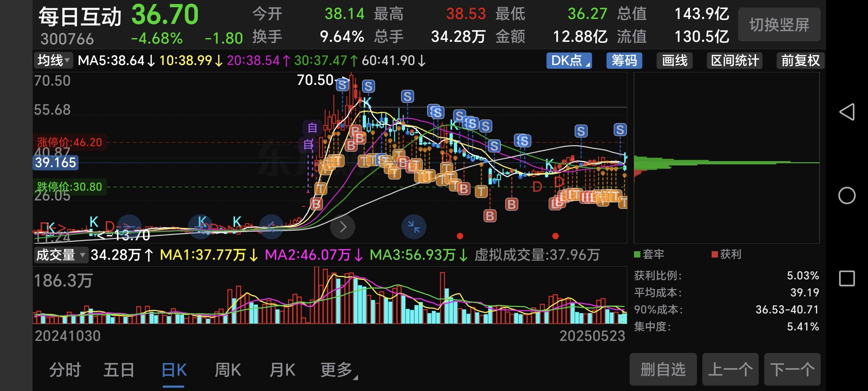Open the 均线 indicator dropdown

tap(54, 60)
